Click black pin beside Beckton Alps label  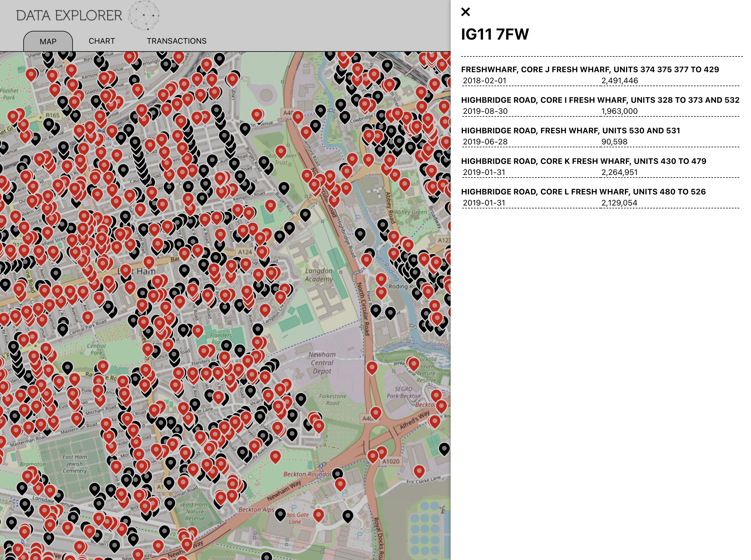pos(280,514)
